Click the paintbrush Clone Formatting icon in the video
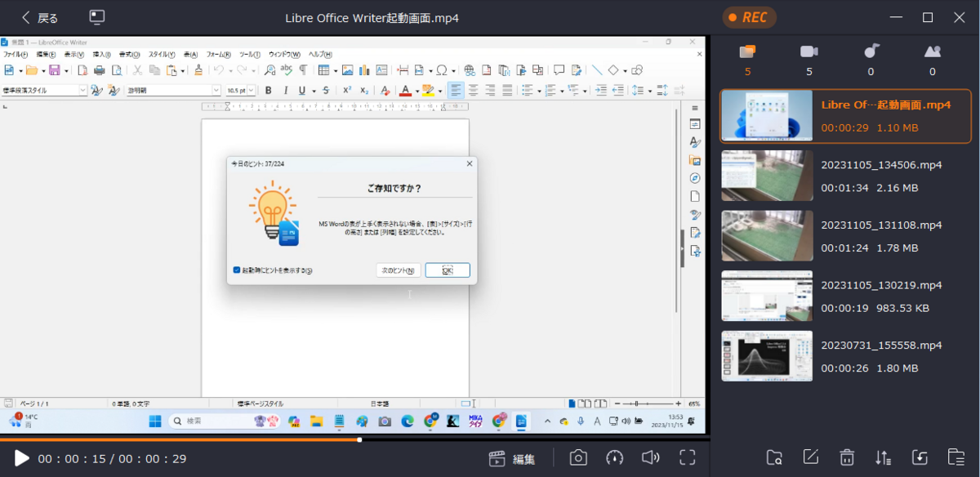This screenshot has height=477, width=980. 198,70
